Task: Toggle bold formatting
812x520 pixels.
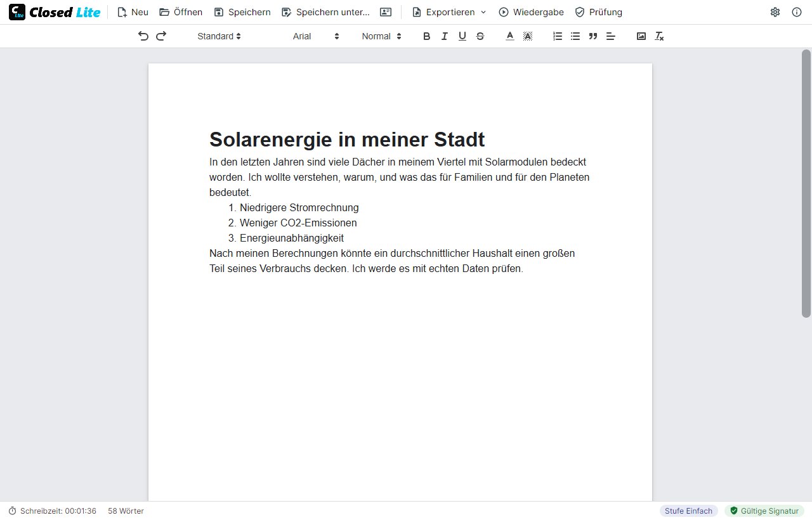Action: 427,36
